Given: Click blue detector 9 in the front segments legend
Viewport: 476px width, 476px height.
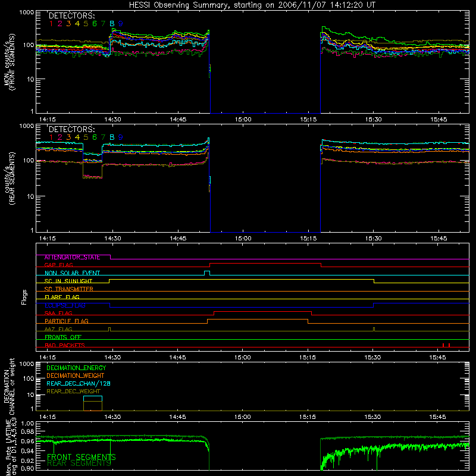Looking at the screenshot, I should tap(121, 24).
